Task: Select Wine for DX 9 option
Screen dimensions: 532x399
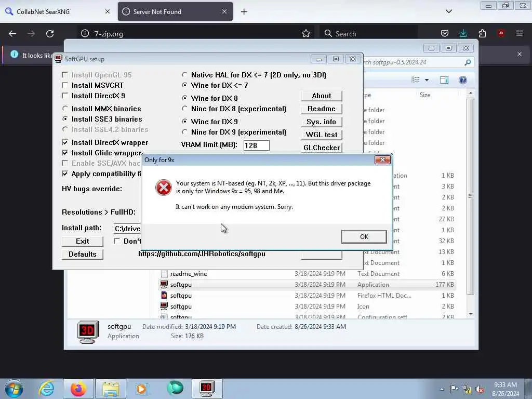Action: [x=184, y=122]
